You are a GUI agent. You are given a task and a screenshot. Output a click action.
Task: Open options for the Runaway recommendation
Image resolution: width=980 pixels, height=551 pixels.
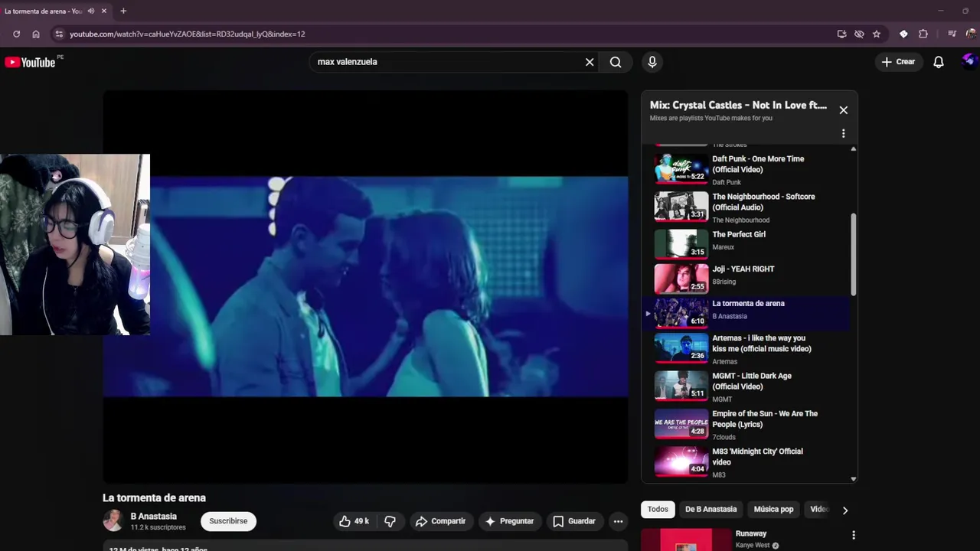point(854,535)
